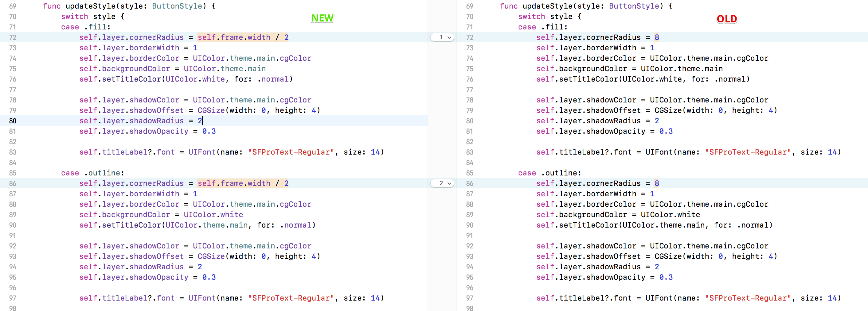The image size is (868, 311).
Task: Click 'switch style {' in the left pane
Action: coord(93,17)
